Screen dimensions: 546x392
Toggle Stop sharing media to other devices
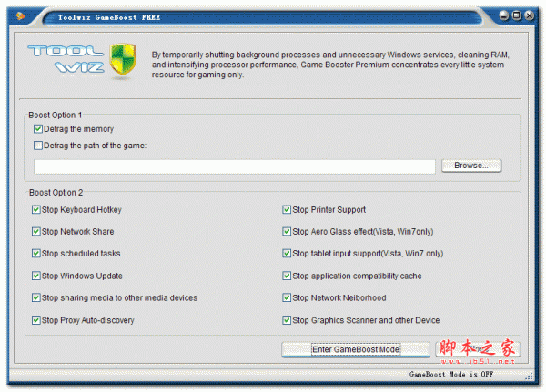point(35,297)
